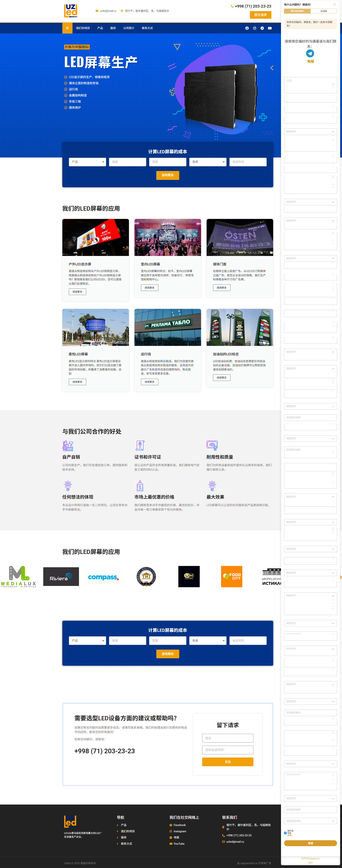Open Instagram icon in the navigation bar
Viewport: 342px width, 868px height.
pyautogui.click(x=255, y=28)
